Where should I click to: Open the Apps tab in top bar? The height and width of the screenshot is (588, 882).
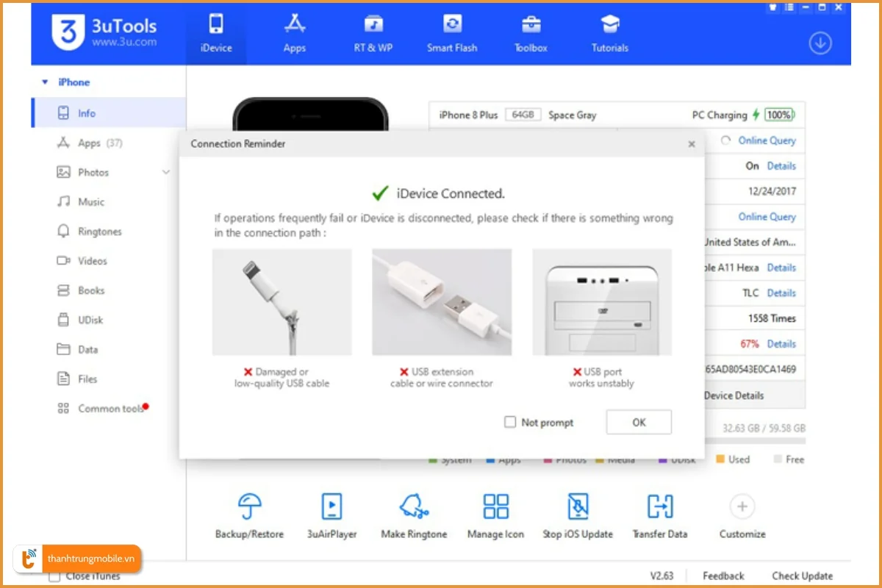(x=295, y=34)
